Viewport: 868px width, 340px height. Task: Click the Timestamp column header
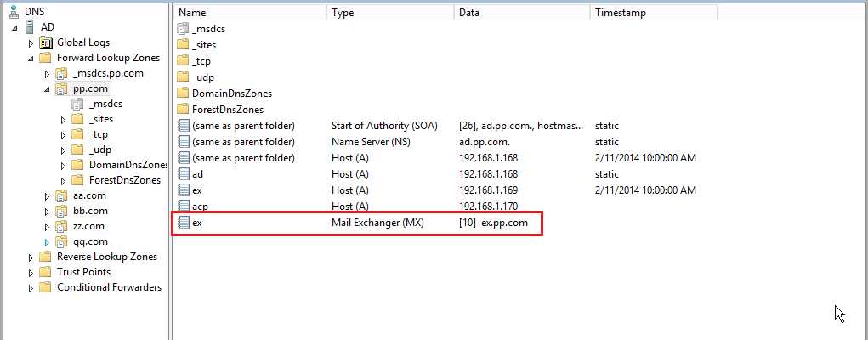pyautogui.click(x=652, y=13)
